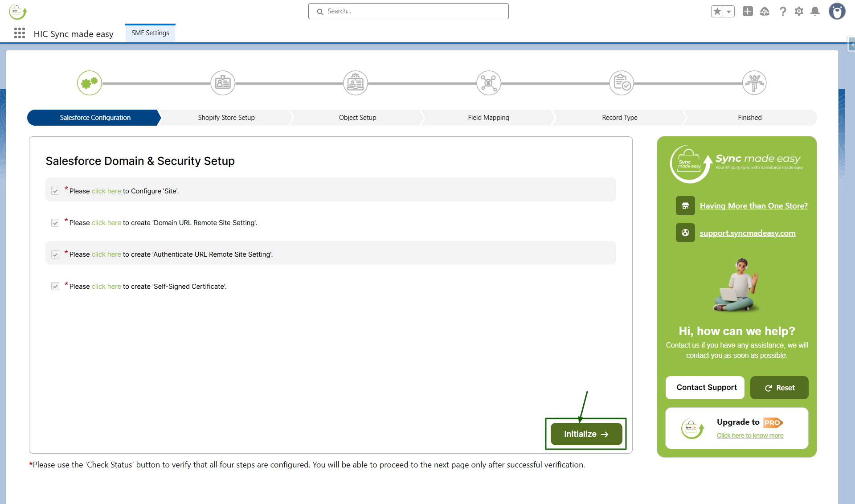The height and width of the screenshot is (504, 855).
Task: Toggle the Self-Signed Certificate checkbox
Action: pyautogui.click(x=55, y=286)
